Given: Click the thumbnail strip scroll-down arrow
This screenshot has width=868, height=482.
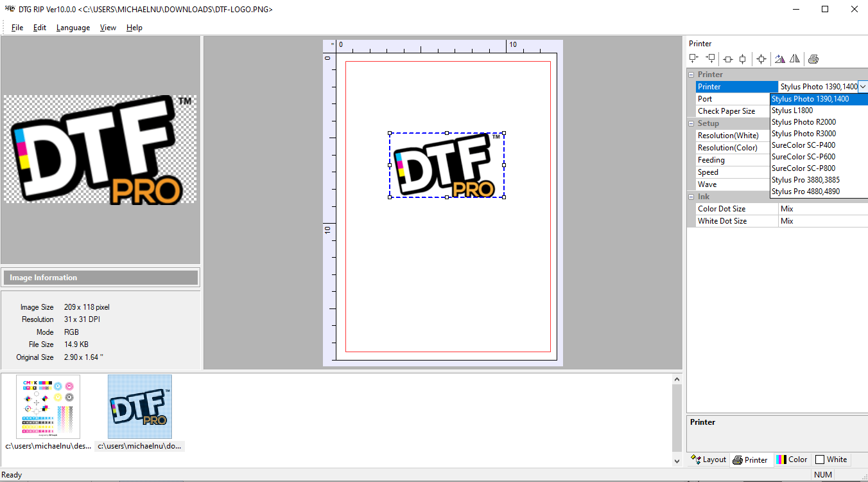Looking at the screenshot, I should coord(676,461).
